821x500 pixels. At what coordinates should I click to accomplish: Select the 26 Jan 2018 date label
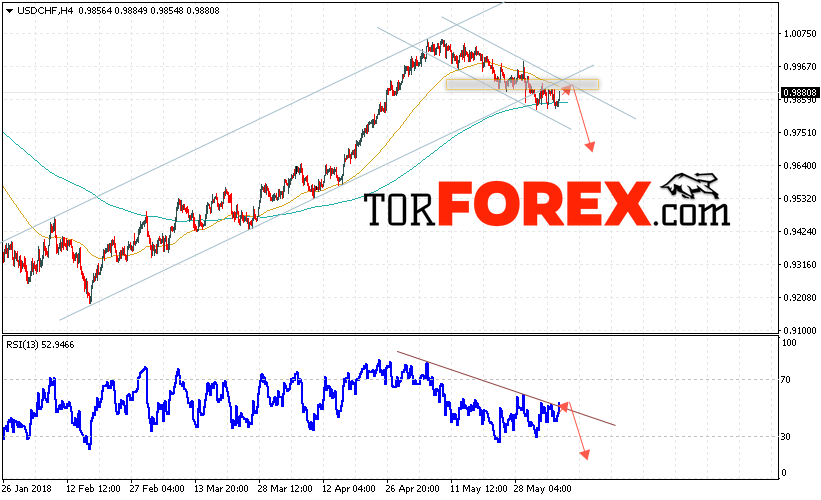pyautogui.click(x=27, y=488)
